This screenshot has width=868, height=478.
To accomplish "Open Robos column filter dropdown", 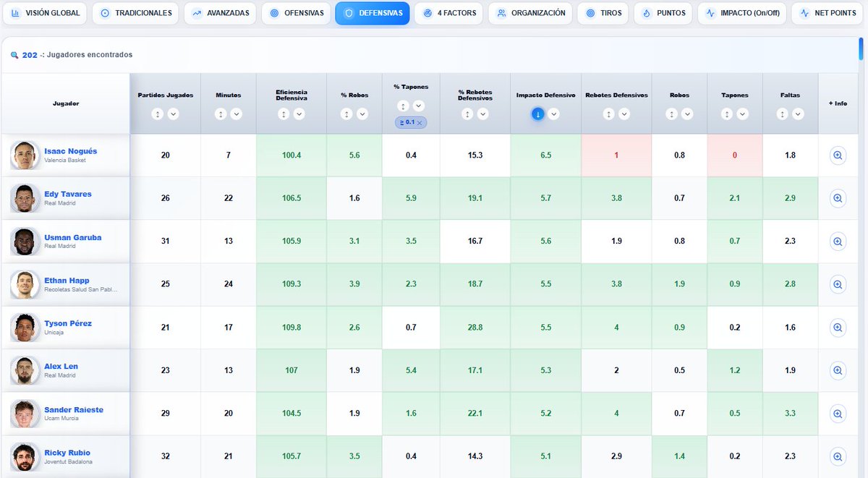I will [688, 114].
